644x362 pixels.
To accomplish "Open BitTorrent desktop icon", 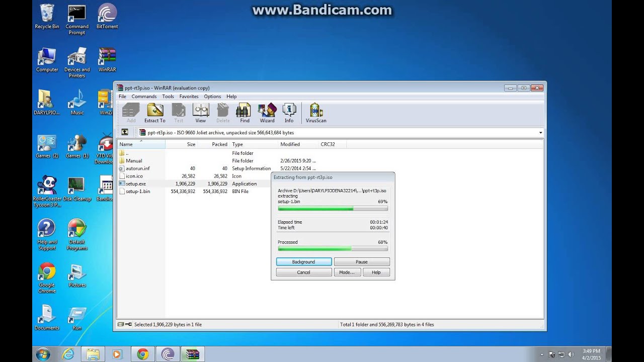I will tap(107, 17).
